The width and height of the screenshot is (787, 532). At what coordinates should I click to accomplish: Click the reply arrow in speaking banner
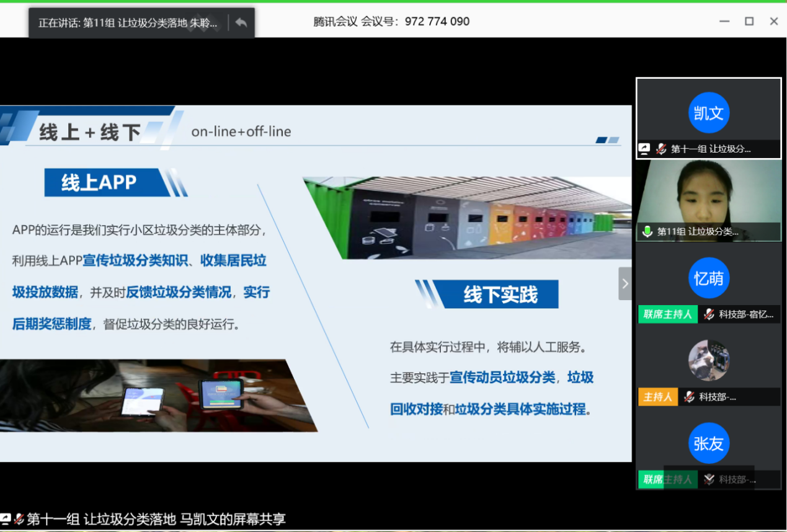coord(241,23)
